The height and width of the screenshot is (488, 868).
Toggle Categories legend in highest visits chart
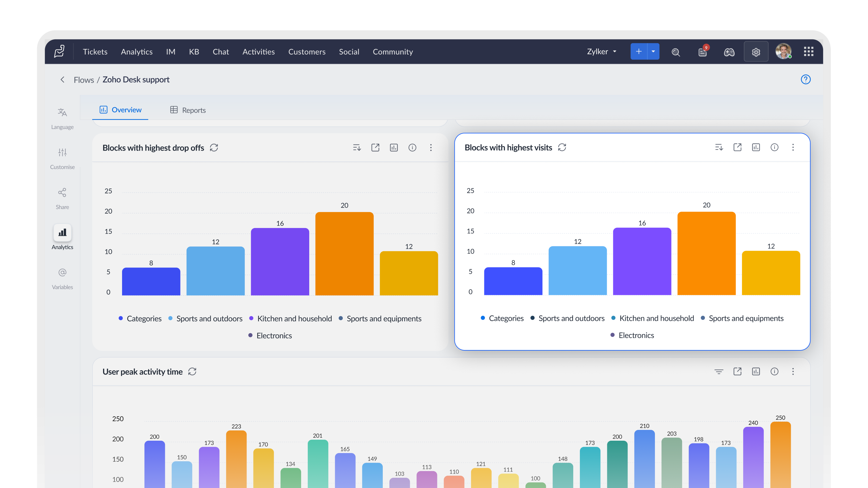(502, 318)
